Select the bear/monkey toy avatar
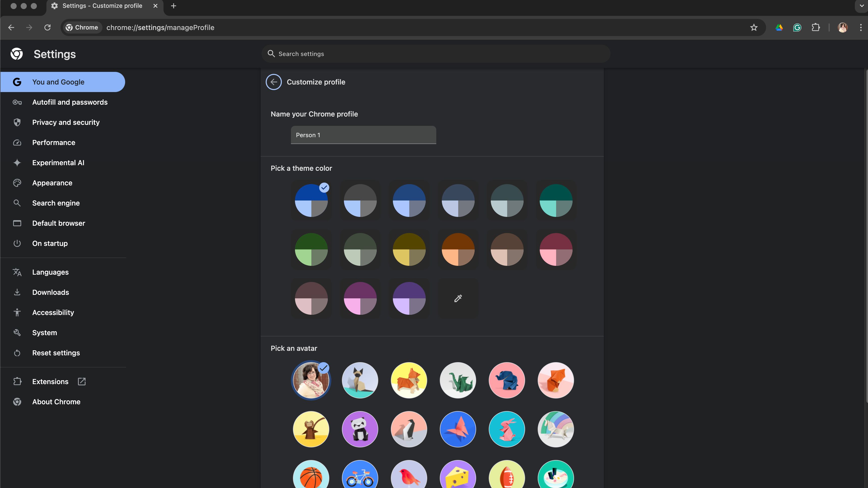This screenshot has height=488, width=868. point(311,429)
